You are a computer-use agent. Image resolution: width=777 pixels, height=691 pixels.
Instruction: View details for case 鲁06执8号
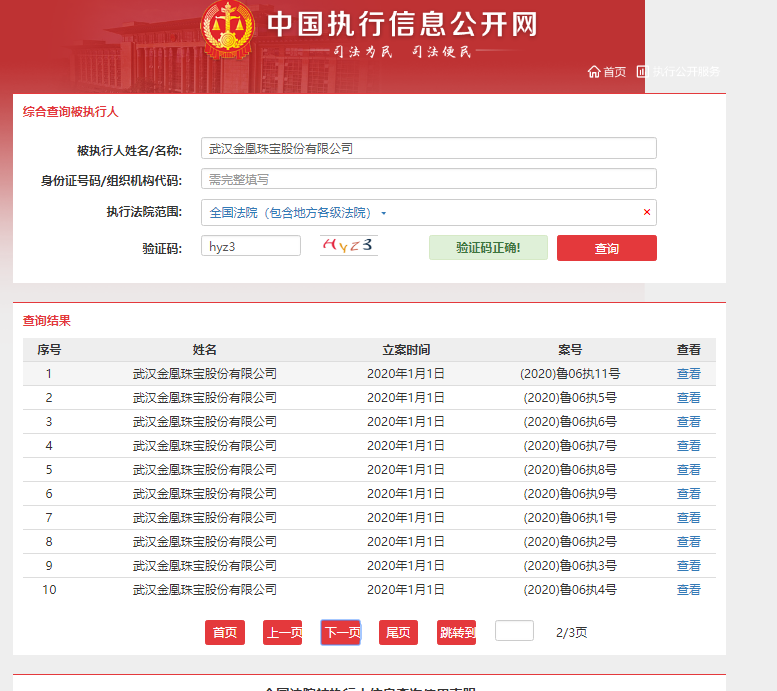689,469
